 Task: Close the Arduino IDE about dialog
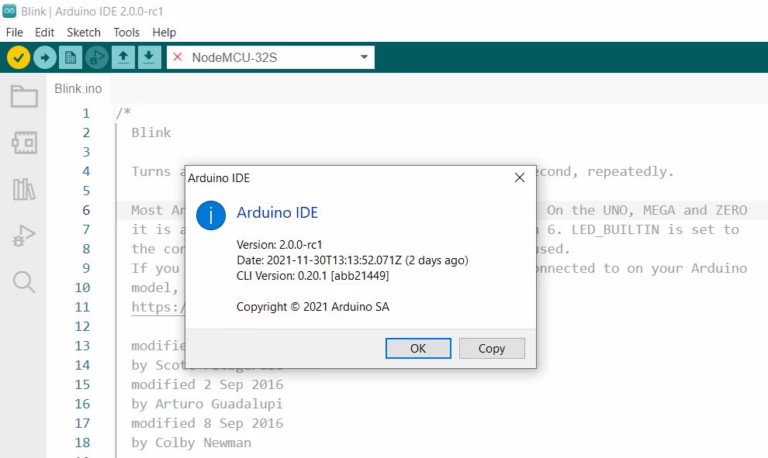tap(519, 178)
